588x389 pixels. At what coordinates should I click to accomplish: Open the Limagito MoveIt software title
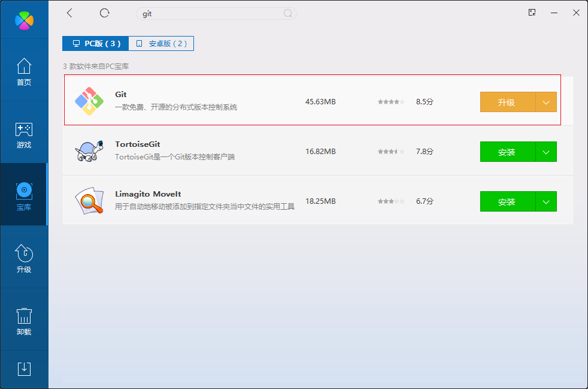tap(148, 194)
